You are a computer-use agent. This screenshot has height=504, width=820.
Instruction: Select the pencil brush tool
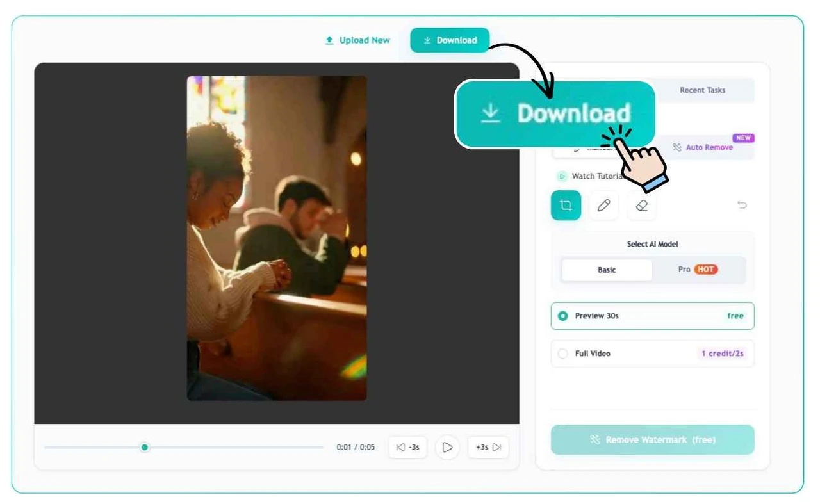(x=603, y=205)
